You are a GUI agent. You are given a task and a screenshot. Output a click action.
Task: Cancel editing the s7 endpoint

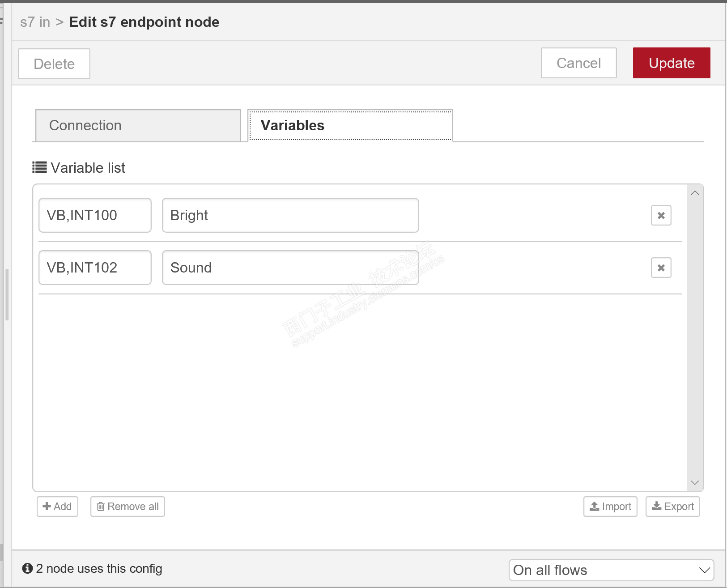click(578, 63)
